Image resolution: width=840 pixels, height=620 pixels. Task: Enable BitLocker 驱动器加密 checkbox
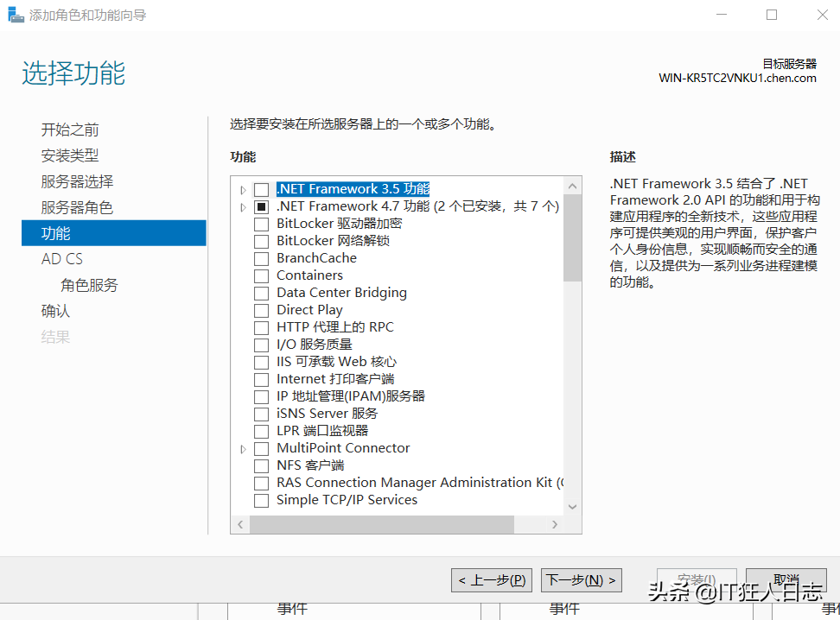262,224
